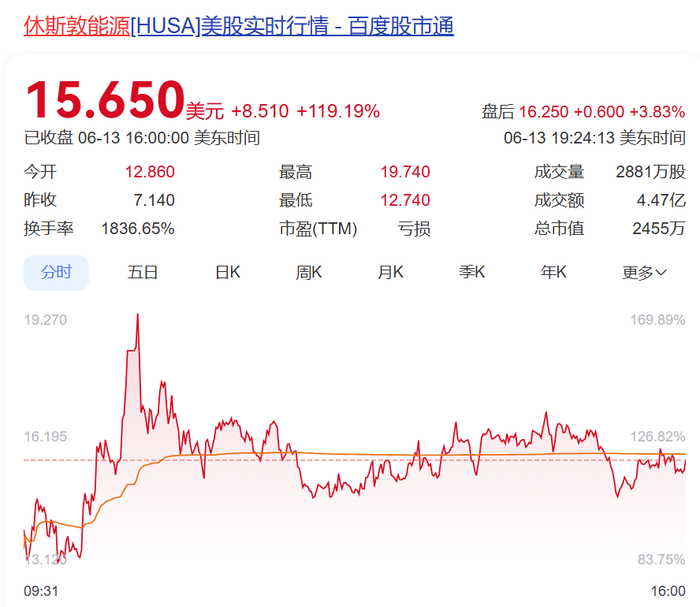Screen dimensions: 700x607
Task: Click the 126.82% axis label
Action: 658,437
